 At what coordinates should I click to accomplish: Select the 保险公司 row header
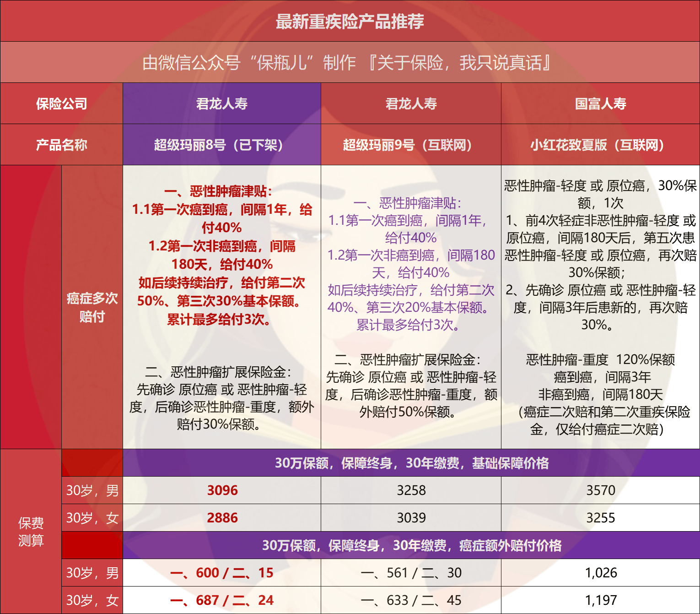point(62,104)
